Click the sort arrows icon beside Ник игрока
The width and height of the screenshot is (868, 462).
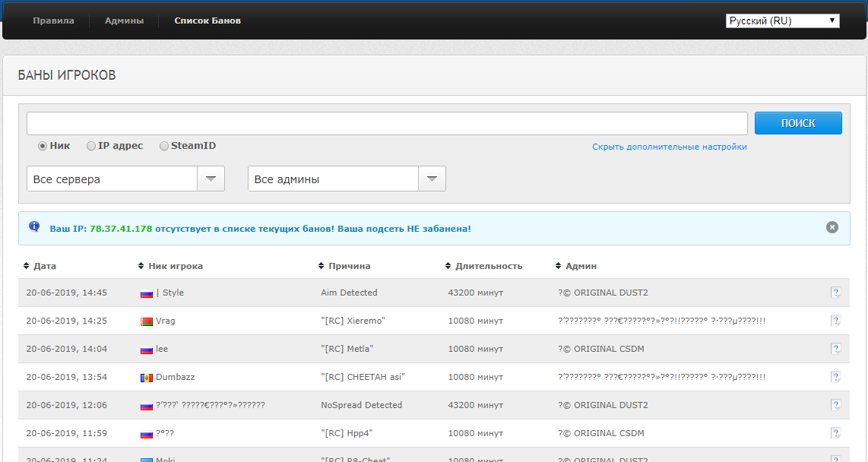(x=141, y=266)
